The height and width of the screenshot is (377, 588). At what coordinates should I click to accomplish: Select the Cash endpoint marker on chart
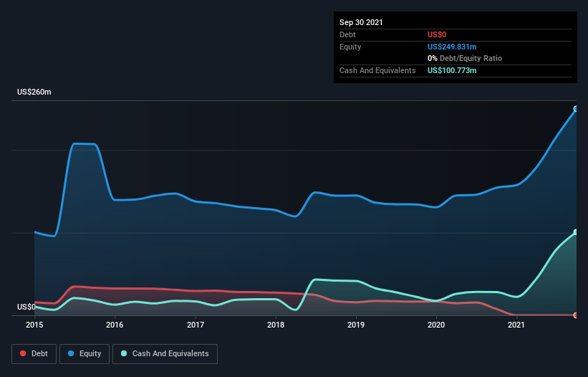tap(576, 232)
